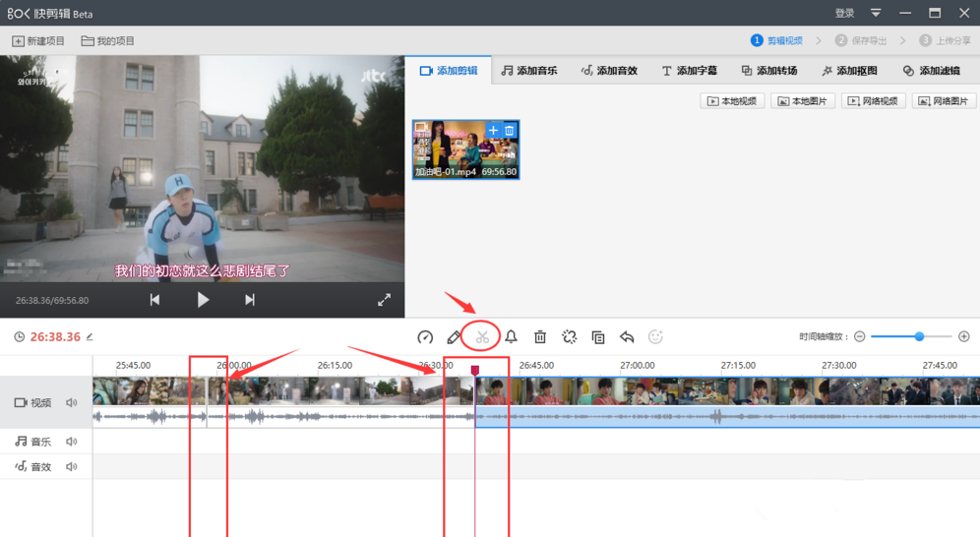Click the red playhead marker on timeline
980x537 pixels.
pos(475,371)
